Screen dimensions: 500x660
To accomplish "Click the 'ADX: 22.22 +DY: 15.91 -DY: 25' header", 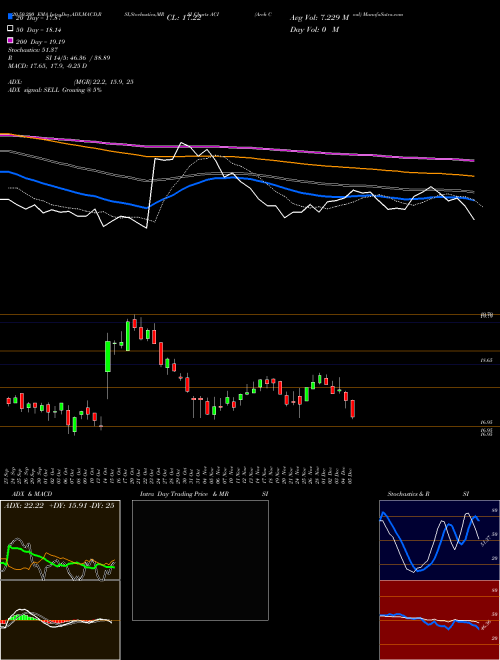I will click(x=59, y=506).
